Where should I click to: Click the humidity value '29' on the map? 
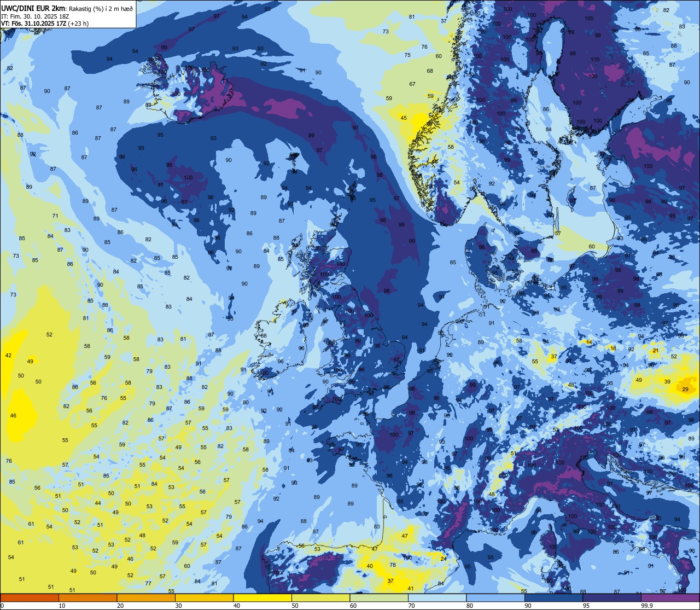[x=686, y=389]
